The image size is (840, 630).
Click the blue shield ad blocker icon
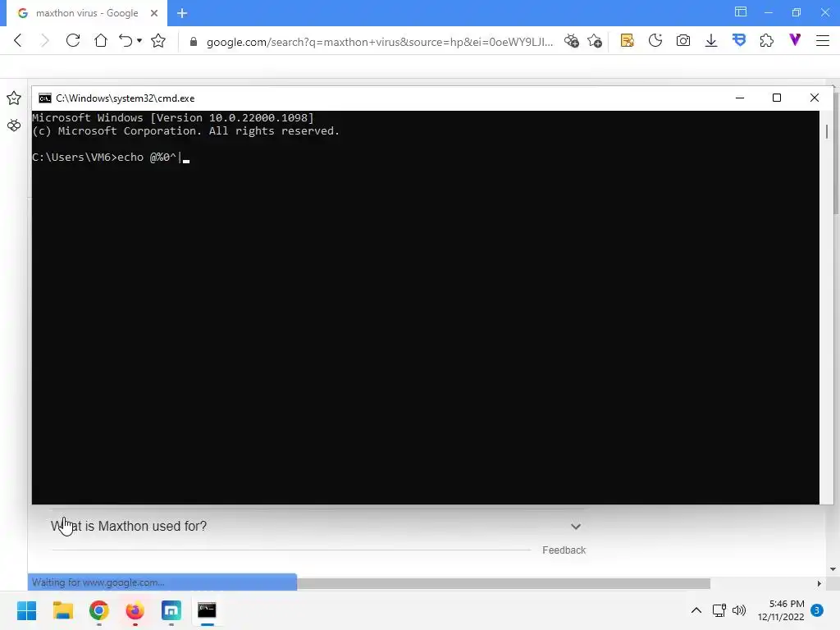pyautogui.click(x=739, y=41)
